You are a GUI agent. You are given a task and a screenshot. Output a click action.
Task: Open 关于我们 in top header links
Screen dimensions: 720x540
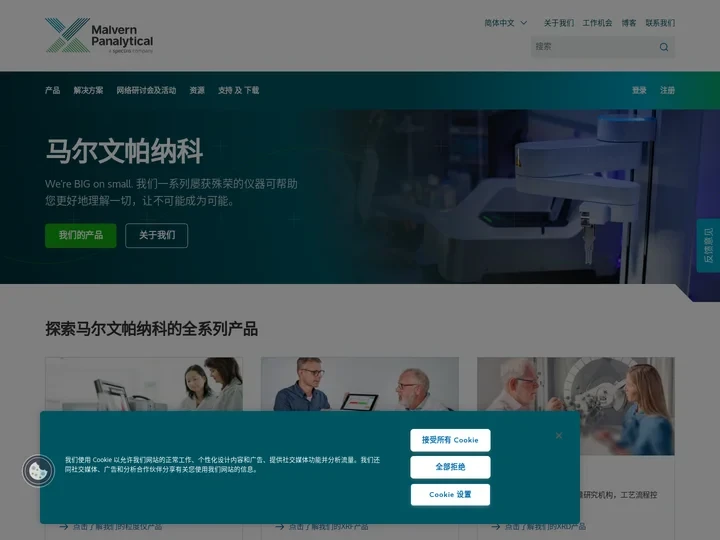[x=559, y=23]
